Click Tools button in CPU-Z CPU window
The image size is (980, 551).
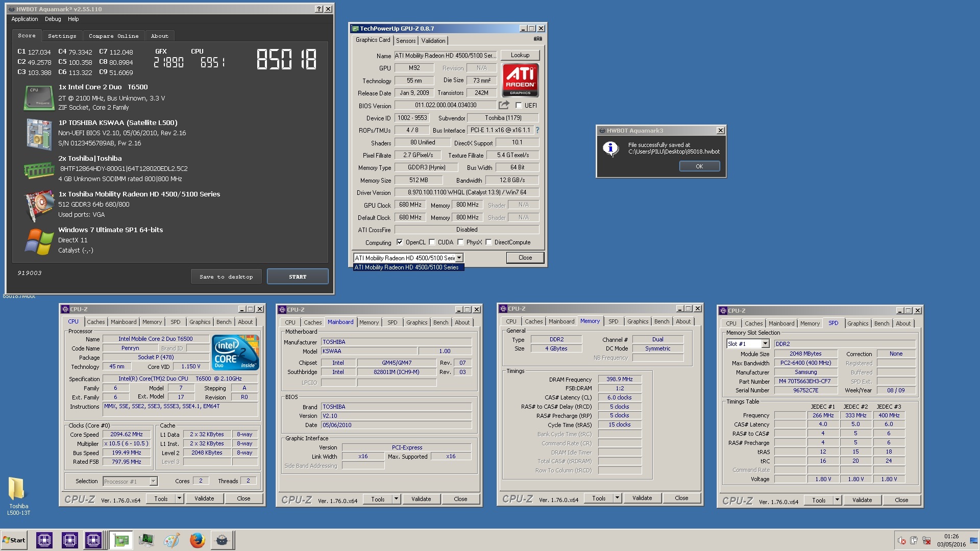pos(161,498)
